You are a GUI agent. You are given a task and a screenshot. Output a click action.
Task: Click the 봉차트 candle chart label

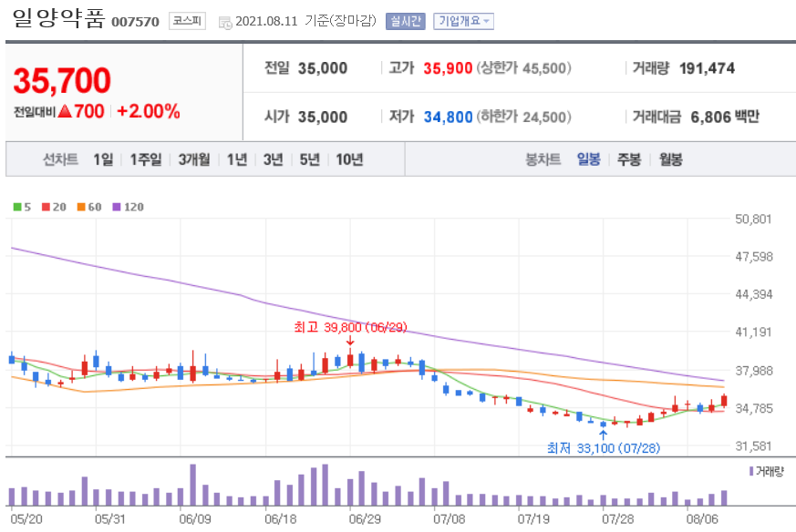[x=543, y=159]
